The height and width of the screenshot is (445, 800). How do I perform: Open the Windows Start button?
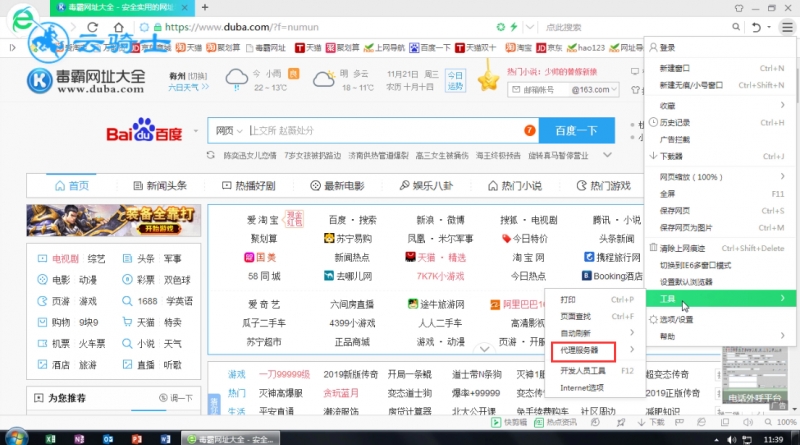pyautogui.click(x=16, y=437)
